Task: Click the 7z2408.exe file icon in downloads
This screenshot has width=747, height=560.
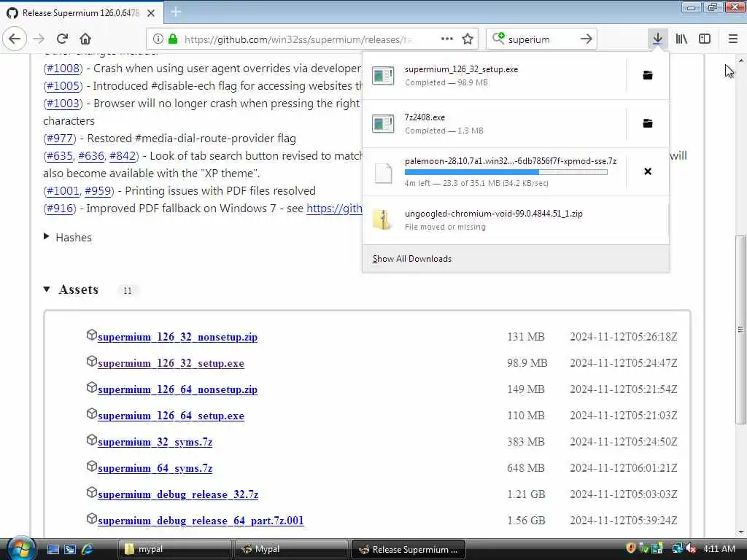Action: [x=383, y=124]
